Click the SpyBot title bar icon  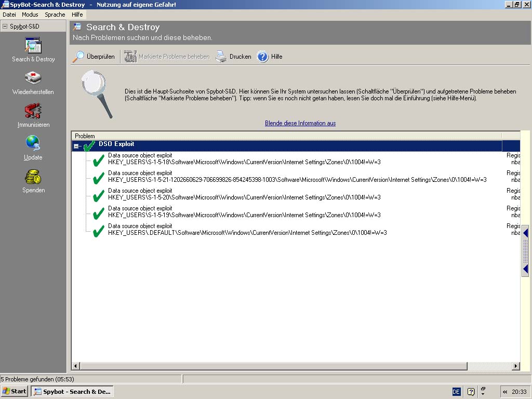pyautogui.click(x=5, y=4)
